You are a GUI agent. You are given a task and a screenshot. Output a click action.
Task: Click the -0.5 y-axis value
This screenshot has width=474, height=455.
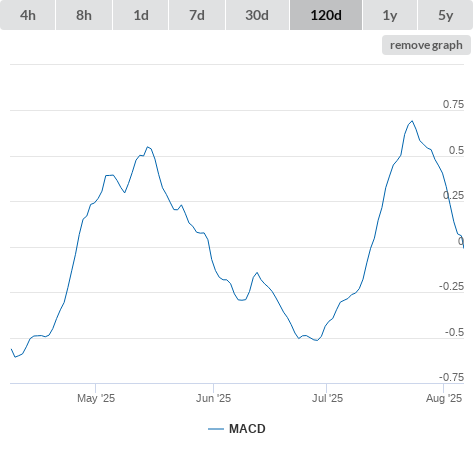[x=454, y=332]
